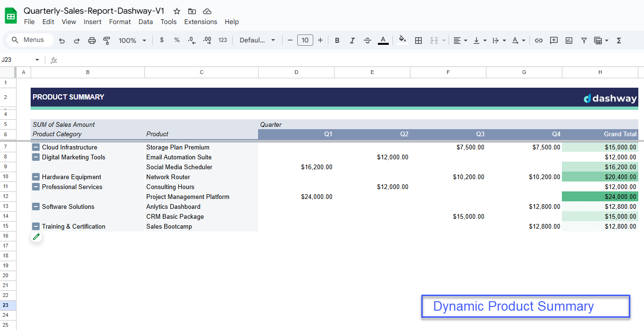Activate the paint format tool
Viewport: 644px width, 330px height.
coord(107,41)
